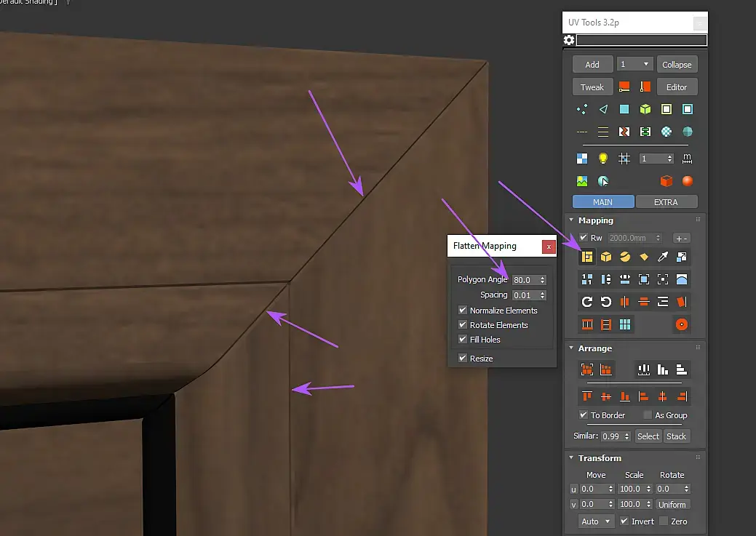Image resolution: width=756 pixels, height=536 pixels.
Task: Adjust the Polygon Angle spinner arrows
Action: (x=542, y=279)
